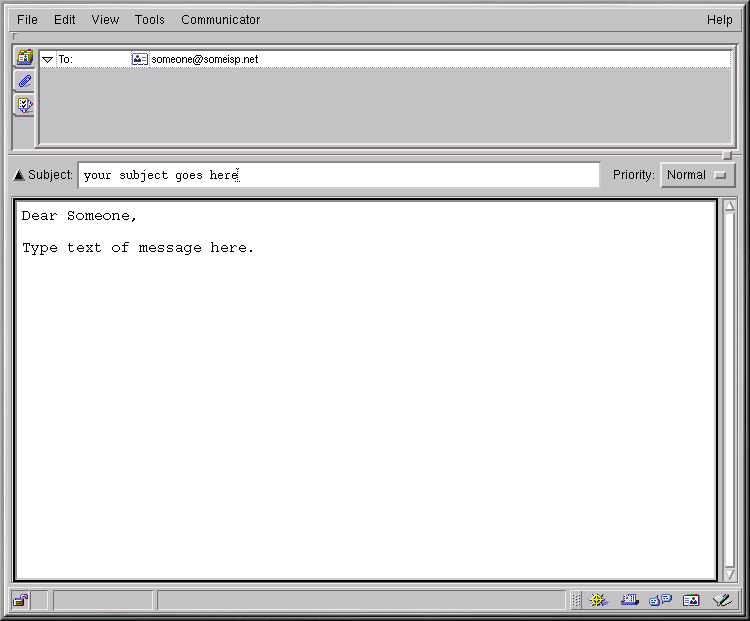Open the To: recipient type dropdown

48,60
